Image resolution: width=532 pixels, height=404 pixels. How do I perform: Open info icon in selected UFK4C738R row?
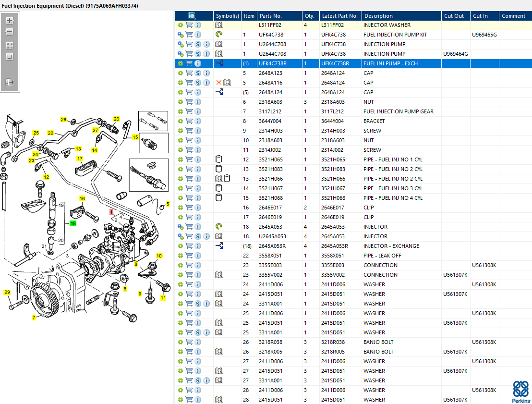[x=198, y=63]
